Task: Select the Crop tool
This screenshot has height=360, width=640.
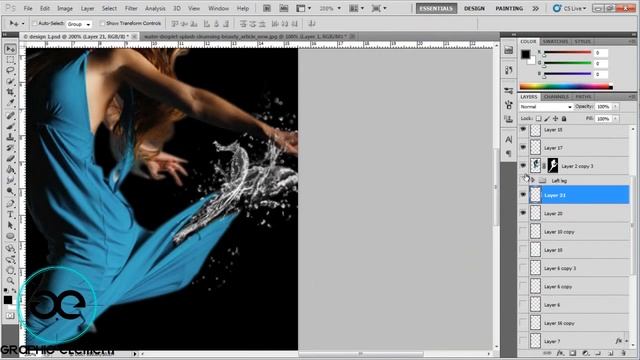Action: 10,92
